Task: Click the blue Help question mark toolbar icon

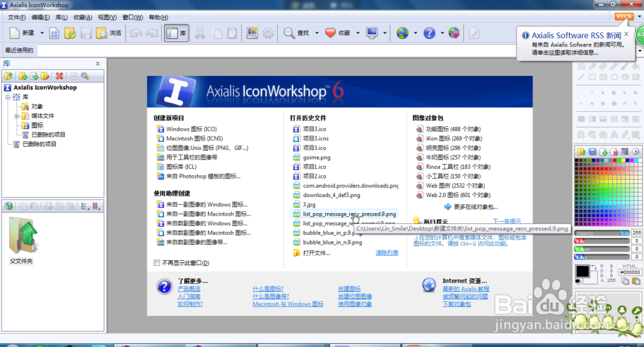Action: point(429,33)
